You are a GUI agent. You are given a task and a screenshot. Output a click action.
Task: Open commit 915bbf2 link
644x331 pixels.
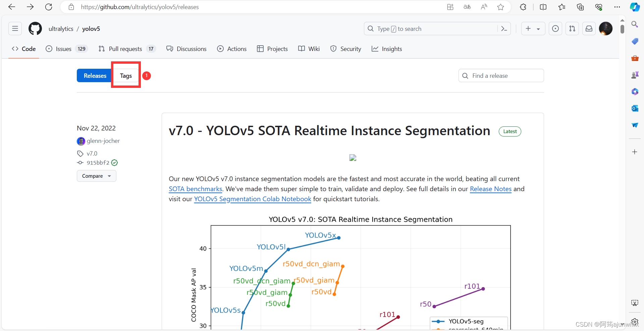coord(98,163)
